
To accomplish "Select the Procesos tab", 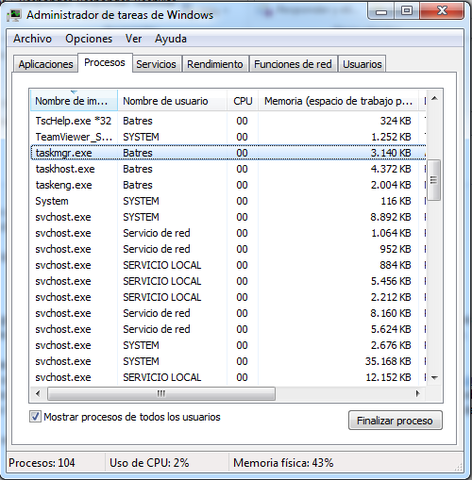I will pyautogui.click(x=105, y=62).
